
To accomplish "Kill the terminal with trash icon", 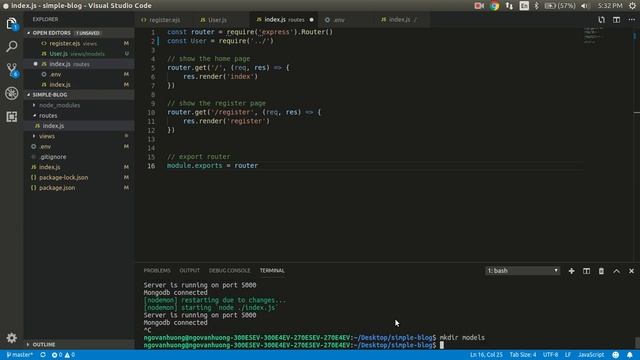I will (601, 271).
